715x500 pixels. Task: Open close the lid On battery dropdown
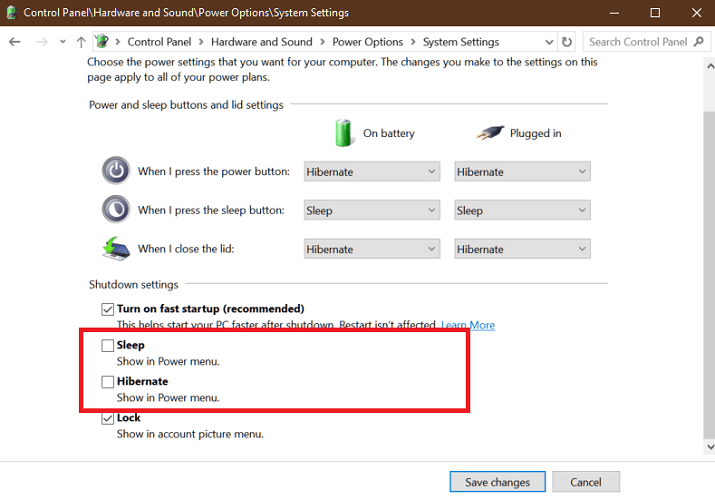372,249
